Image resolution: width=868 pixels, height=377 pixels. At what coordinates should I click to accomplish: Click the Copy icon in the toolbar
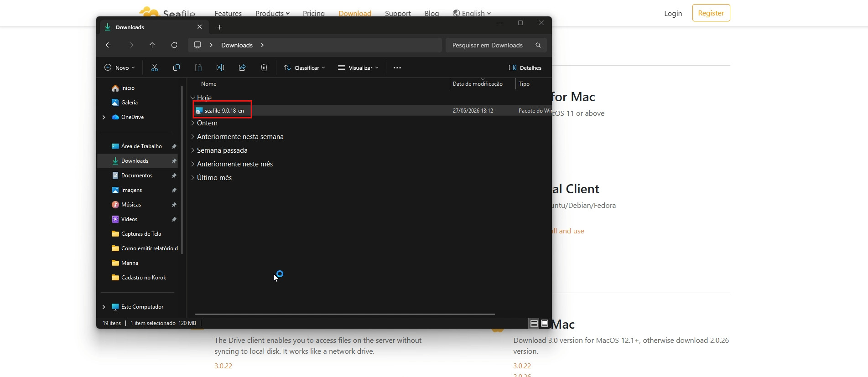tap(177, 67)
